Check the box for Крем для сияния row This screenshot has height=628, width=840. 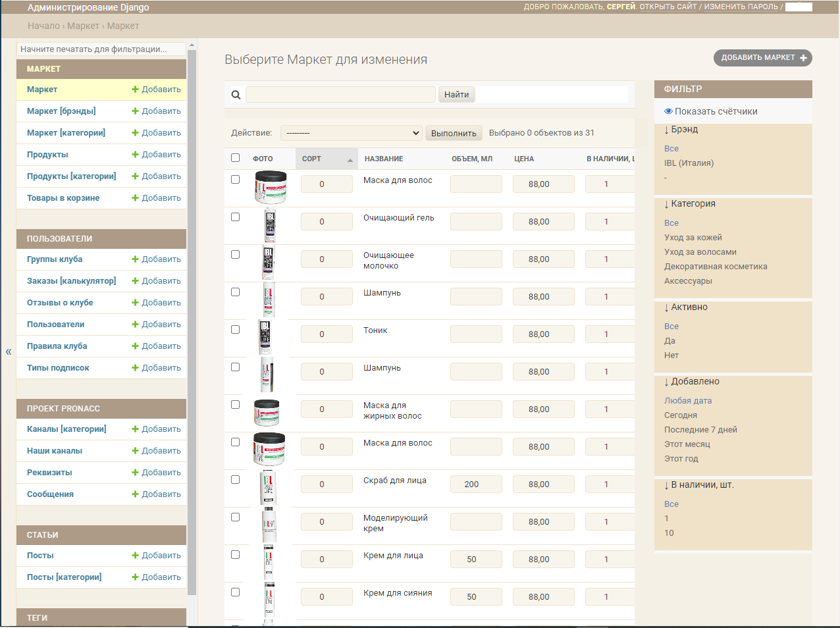(x=235, y=592)
